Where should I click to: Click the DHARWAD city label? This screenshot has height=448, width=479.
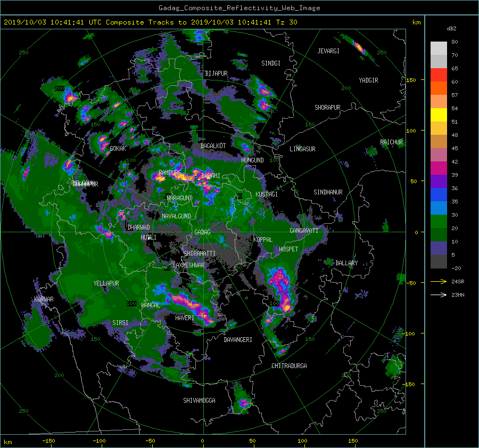(139, 227)
